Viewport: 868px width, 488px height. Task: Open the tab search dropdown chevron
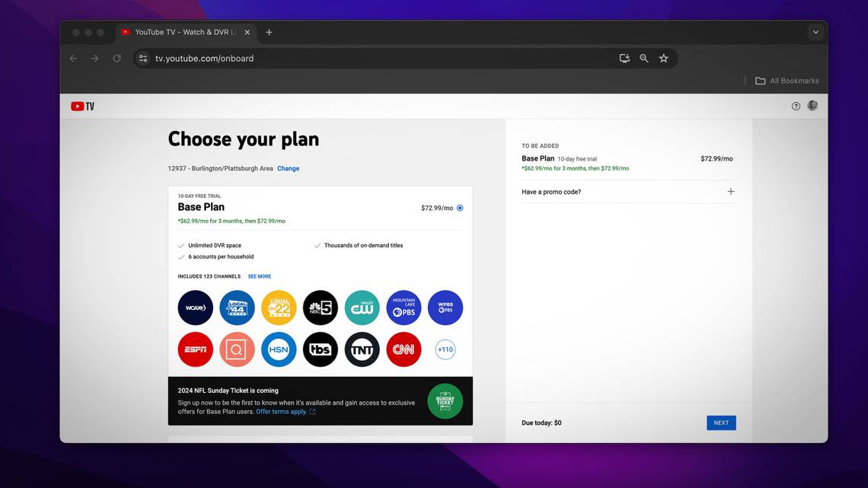coord(815,32)
